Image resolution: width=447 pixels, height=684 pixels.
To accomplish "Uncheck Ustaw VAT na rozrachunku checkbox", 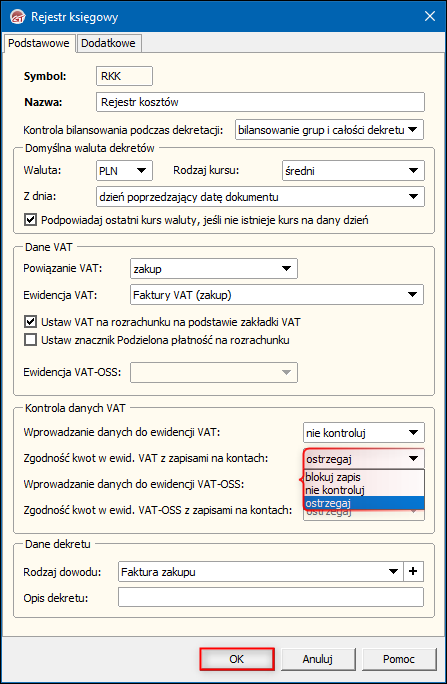I will [30, 322].
